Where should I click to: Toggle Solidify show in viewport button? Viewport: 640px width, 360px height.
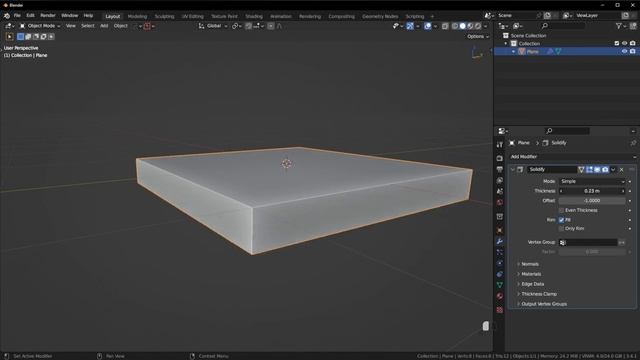click(x=597, y=169)
